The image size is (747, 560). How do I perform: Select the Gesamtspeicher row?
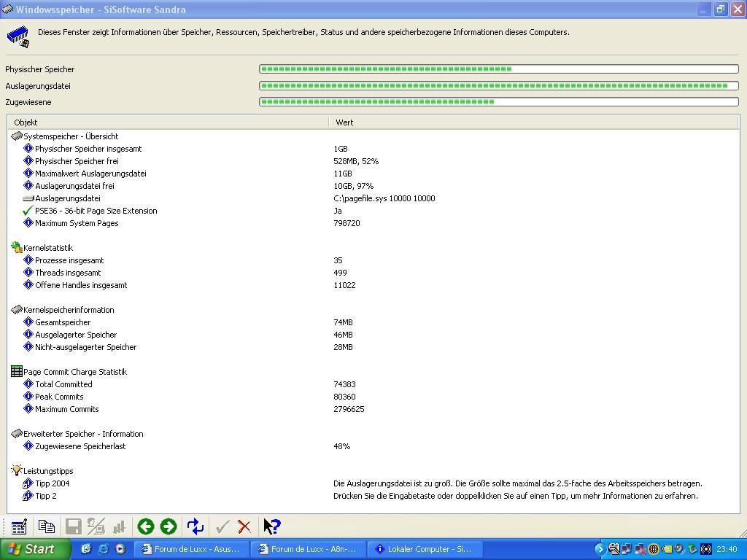(x=373, y=322)
